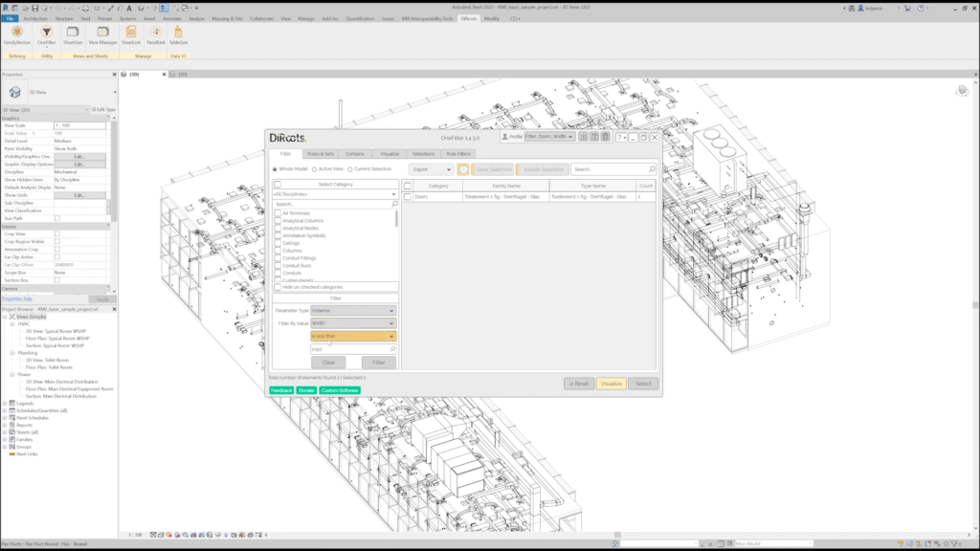The height and width of the screenshot is (551, 980).
Task: Click the Clear button
Action: 328,363
